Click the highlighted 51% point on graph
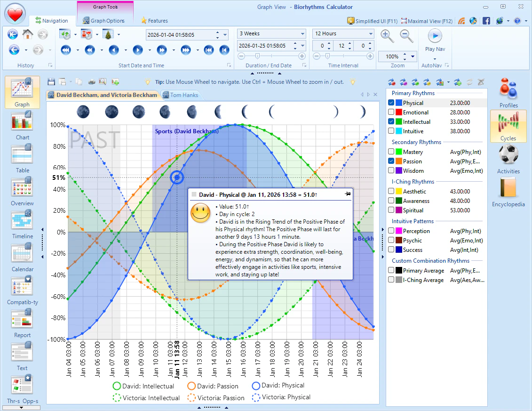The image size is (532, 411). [177, 177]
